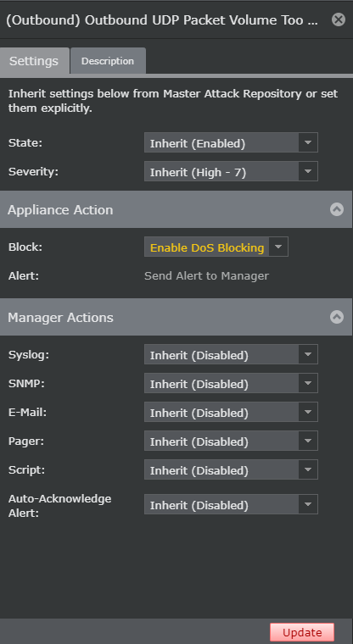Open the Syslog dropdown
The image size is (353, 644).
pos(231,354)
